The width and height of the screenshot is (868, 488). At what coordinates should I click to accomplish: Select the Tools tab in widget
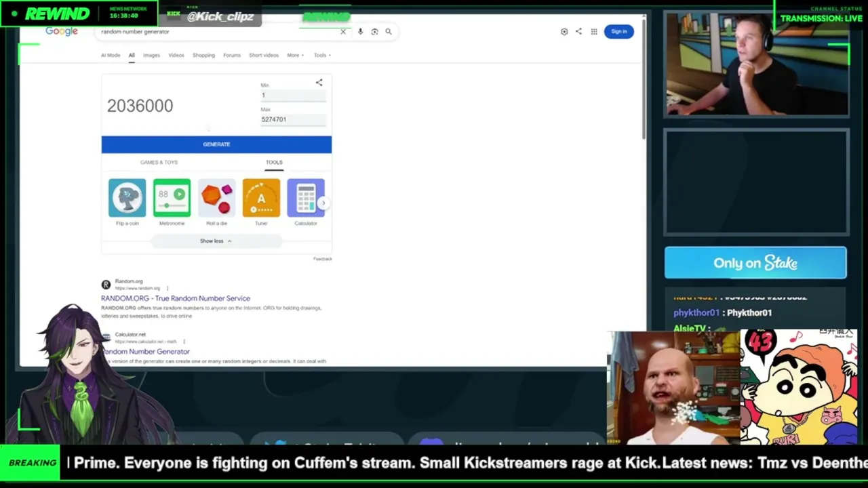tap(274, 163)
